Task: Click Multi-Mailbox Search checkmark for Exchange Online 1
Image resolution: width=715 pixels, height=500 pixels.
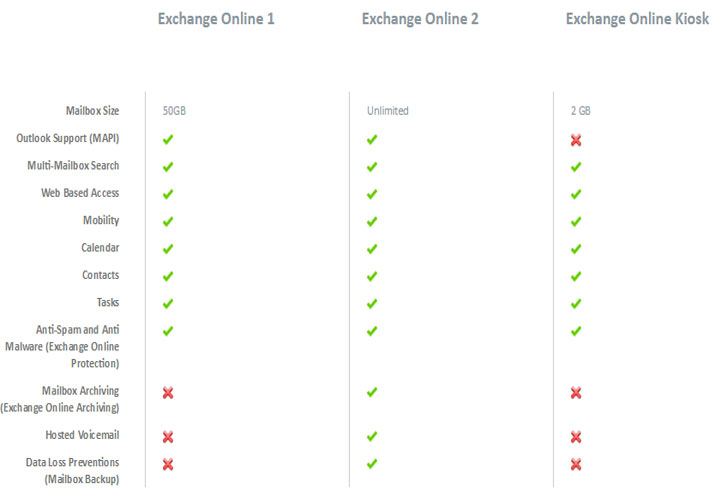Action: (x=168, y=167)
